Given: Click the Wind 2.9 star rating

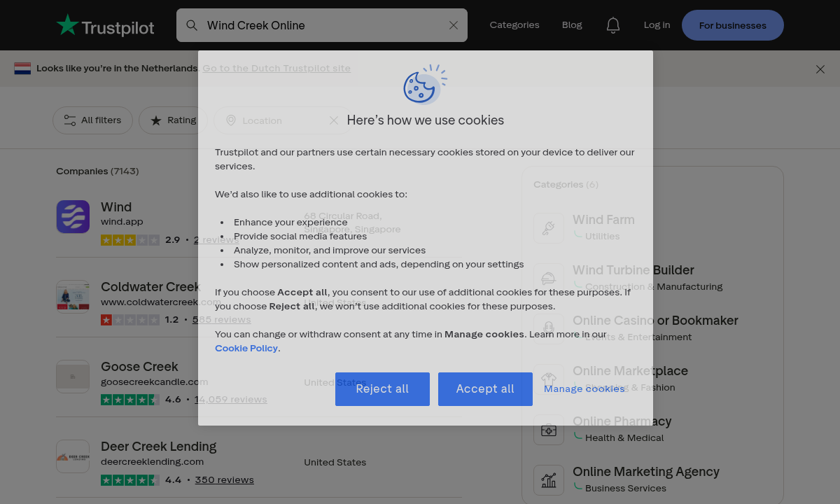Looking at the screenshot, I should [x=130, y=240].
